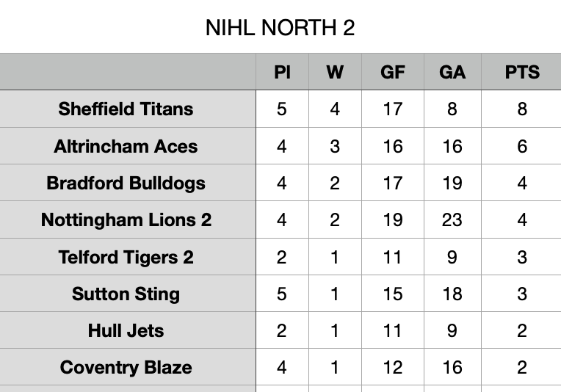
Task: Select the Pl column header
Action: pyautogui.click(x=282, y=72)
